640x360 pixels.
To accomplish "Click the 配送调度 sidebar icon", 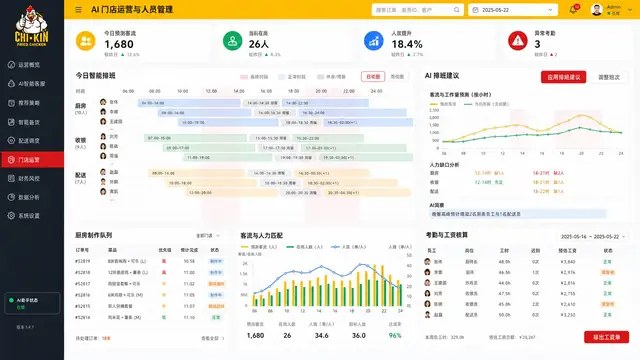I will 11,140.
